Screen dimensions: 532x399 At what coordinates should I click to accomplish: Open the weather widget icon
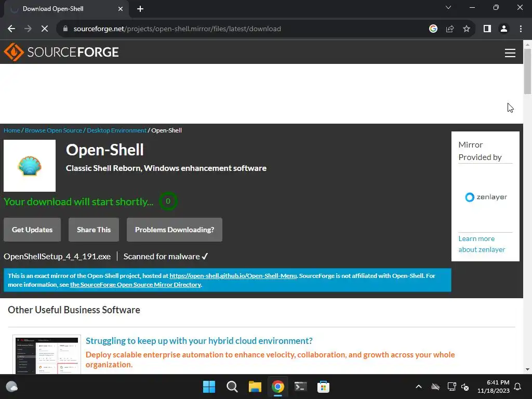[x=12, y=387]
